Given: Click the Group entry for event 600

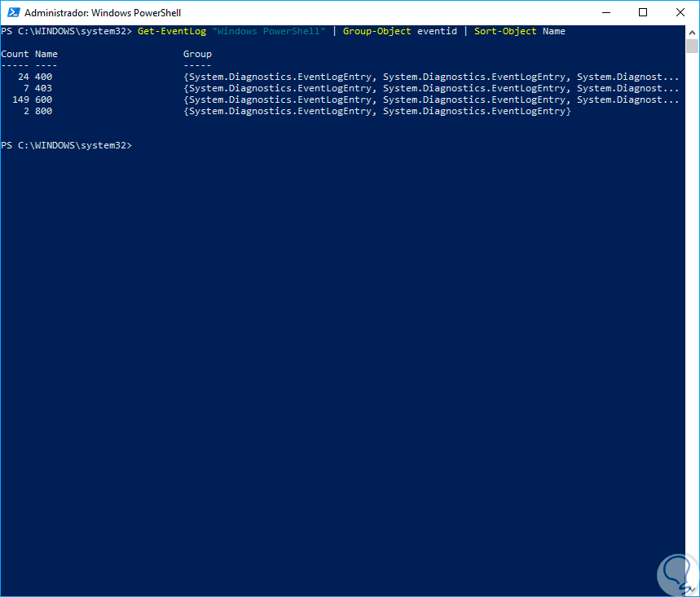Looking at the screenshot, I should [x=431, y=99].
